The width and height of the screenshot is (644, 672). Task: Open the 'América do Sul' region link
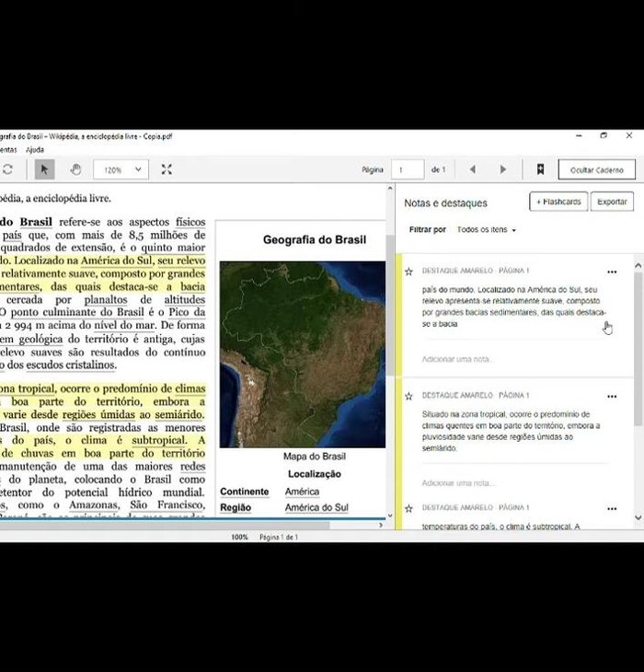click(x=316, y=507)
